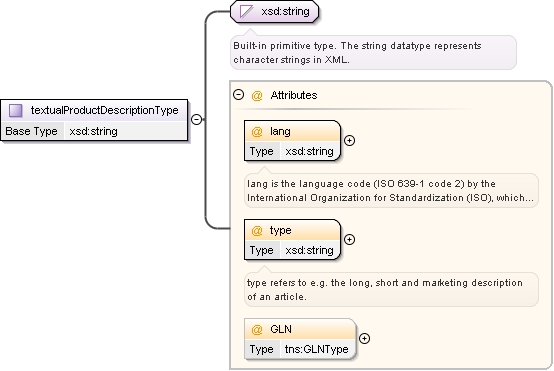
Task: Select the lang attribute name
Action: tap(280, 131)
